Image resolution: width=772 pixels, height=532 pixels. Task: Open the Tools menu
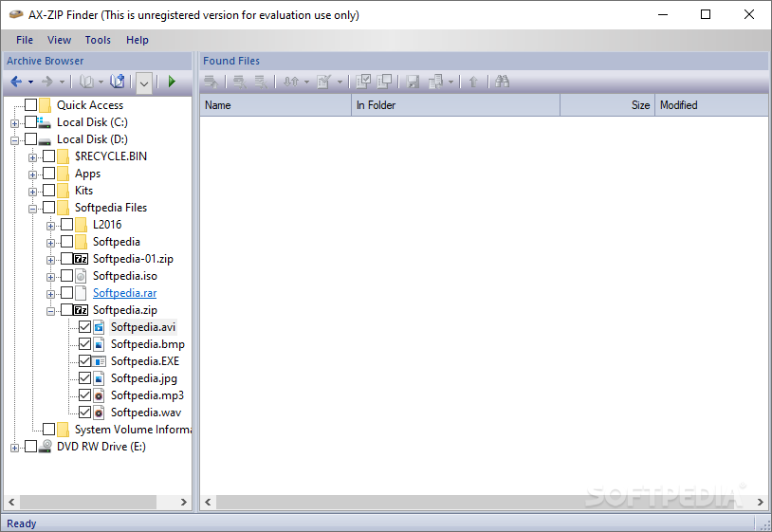(98, 40)
